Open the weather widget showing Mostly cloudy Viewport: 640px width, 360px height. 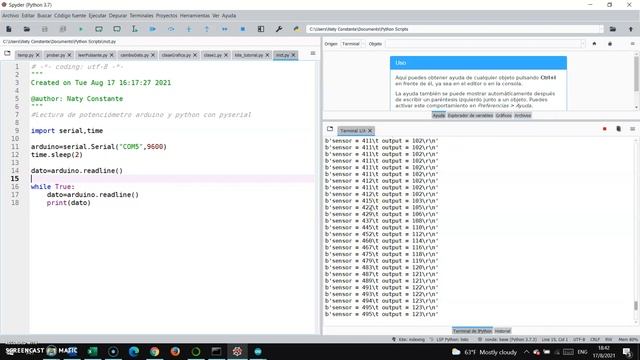click(x=484, y=352)
